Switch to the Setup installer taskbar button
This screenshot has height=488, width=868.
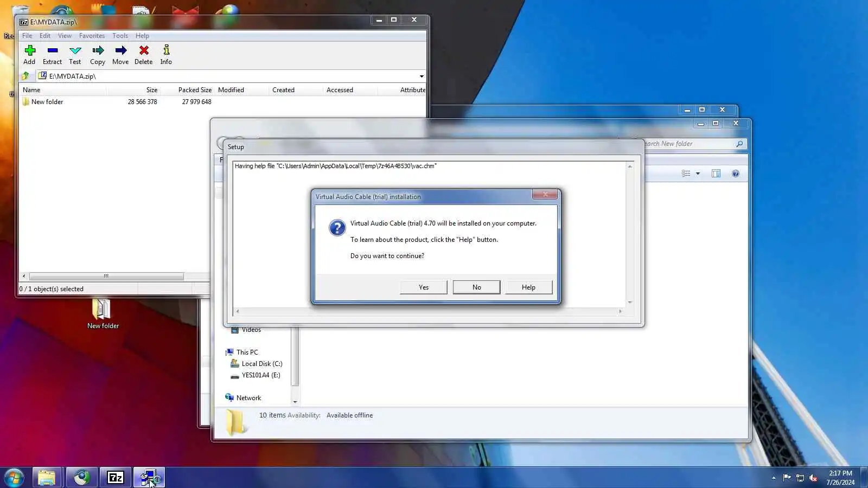tap(149, 478)
